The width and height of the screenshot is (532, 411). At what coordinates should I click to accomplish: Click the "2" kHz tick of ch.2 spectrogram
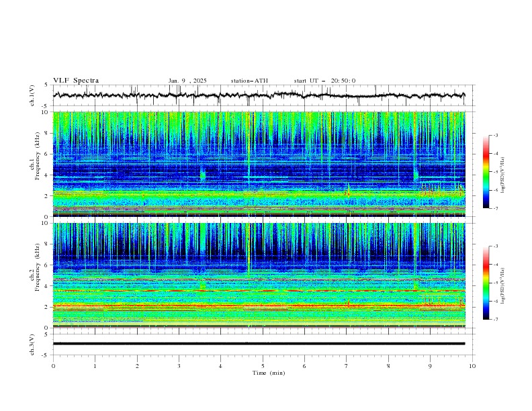tap(48, 307)
